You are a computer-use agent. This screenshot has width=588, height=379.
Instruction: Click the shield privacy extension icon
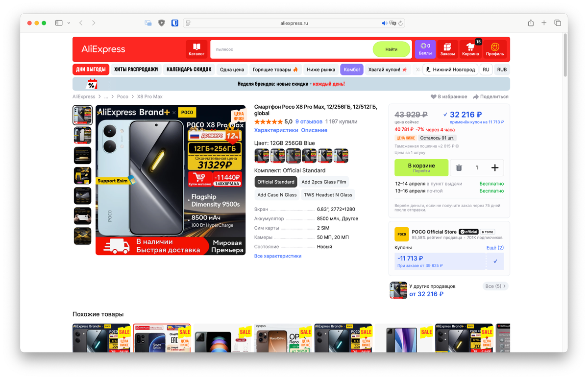point(162,23)
